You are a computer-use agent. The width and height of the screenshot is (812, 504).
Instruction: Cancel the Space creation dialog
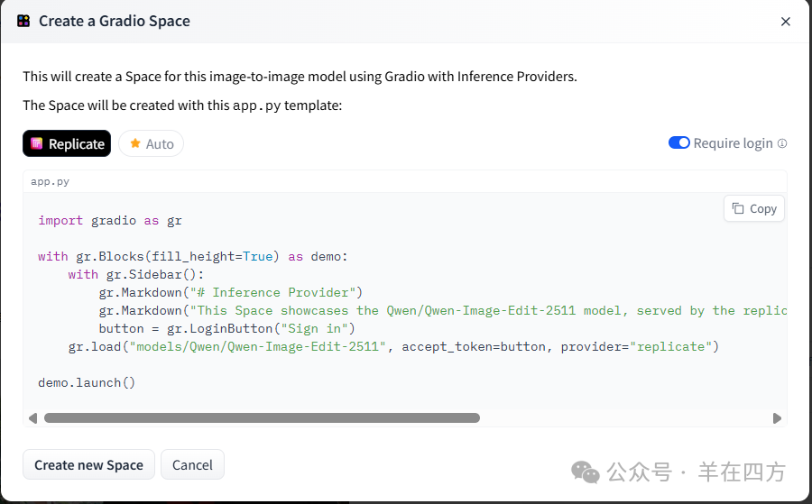coord(192,464)
